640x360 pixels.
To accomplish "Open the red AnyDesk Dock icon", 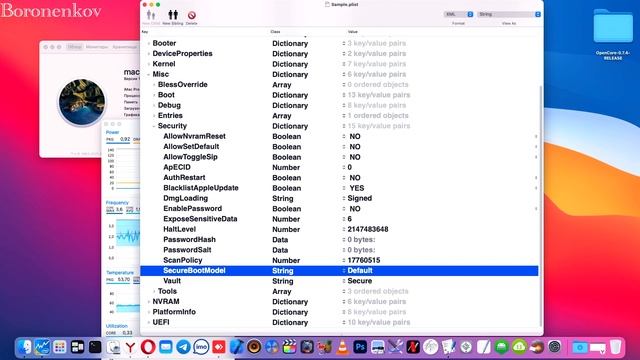I will point(219,347).
